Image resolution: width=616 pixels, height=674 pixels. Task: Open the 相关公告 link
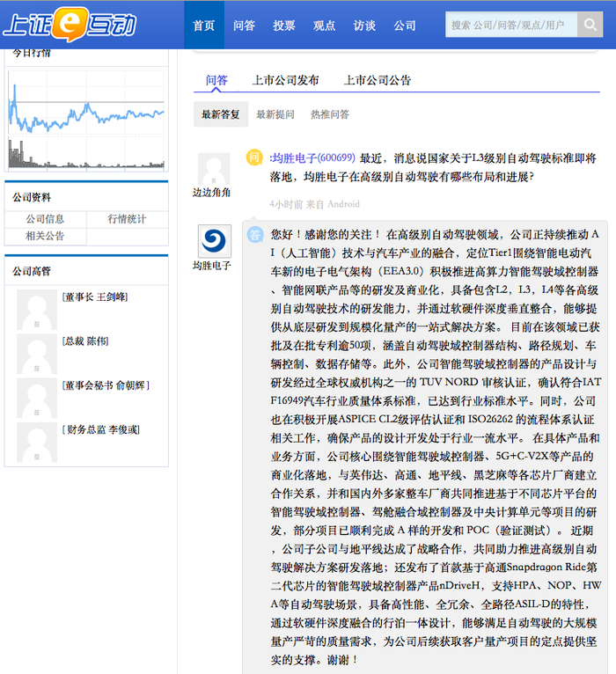click(x=45, y=236)
